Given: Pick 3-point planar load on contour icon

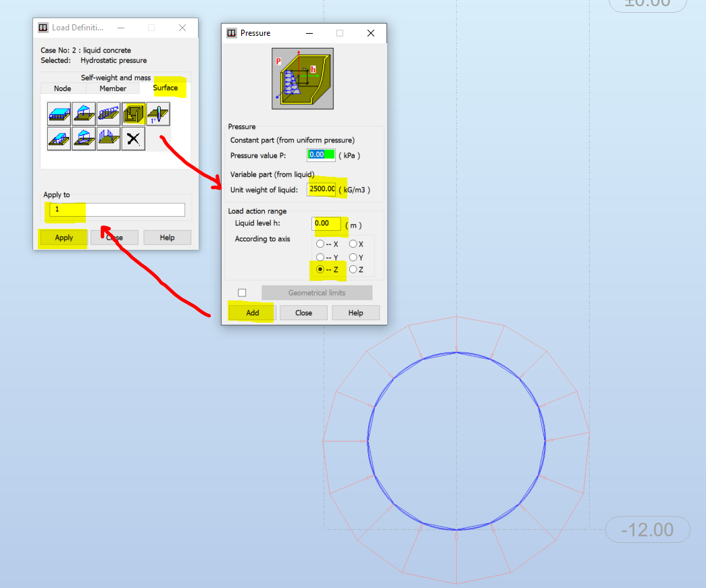Looking at the screenshot, I should click(x=84, y=138).
